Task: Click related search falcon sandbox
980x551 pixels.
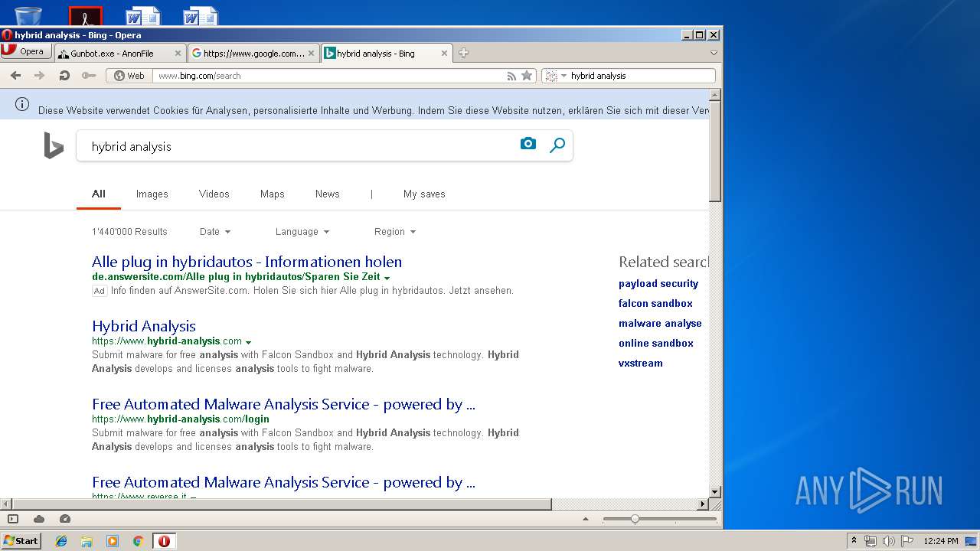Action: click(655, 304)
